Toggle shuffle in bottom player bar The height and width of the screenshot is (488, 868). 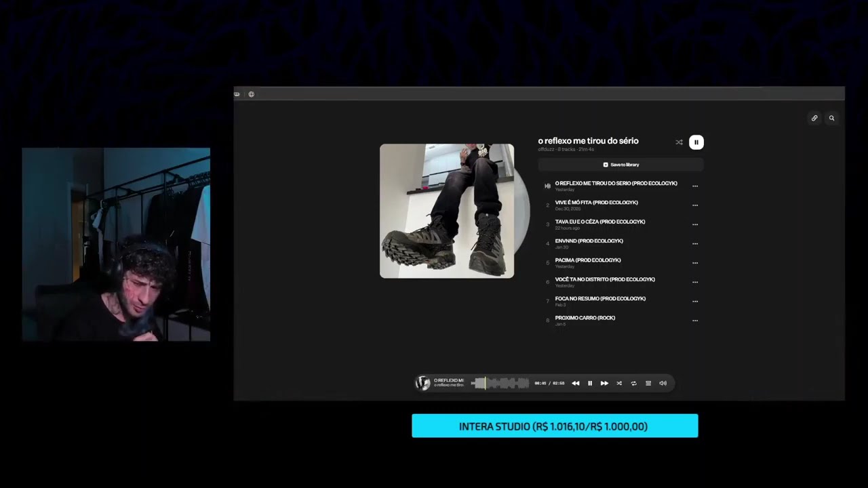click(619, 383)
